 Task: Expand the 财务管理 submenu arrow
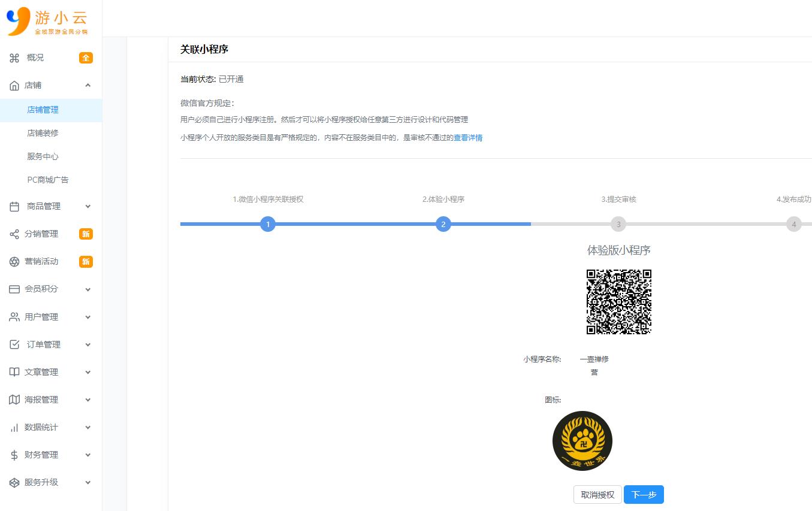coord(88,455)
